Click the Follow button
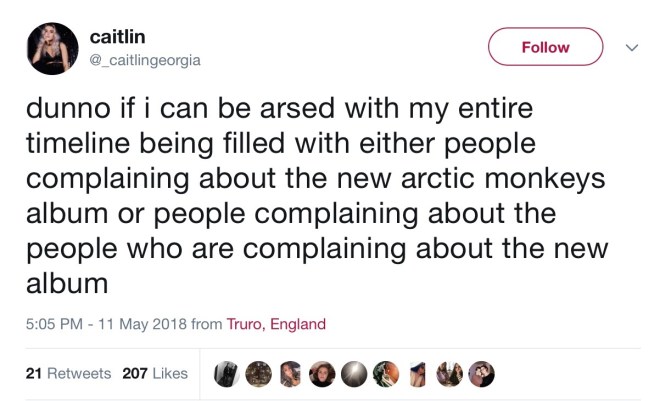Screen dimensions: 660x401 (545, 47)
